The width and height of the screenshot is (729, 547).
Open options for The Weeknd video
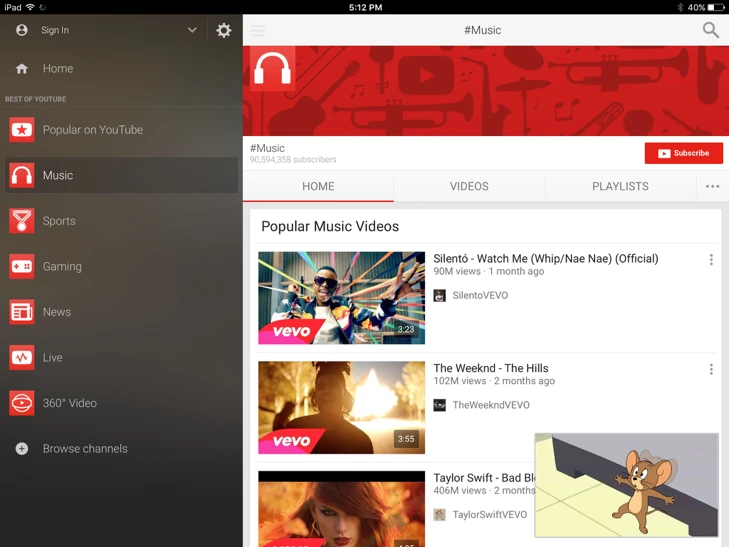pyautogui.click(x=711, y=370)
